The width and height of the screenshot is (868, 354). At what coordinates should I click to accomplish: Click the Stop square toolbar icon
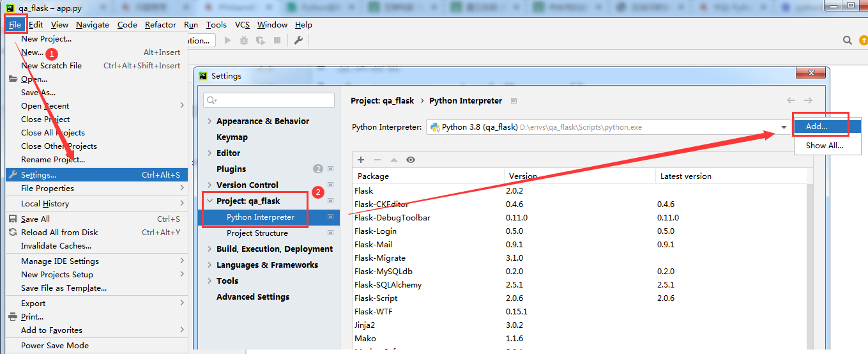click(277, 40)
